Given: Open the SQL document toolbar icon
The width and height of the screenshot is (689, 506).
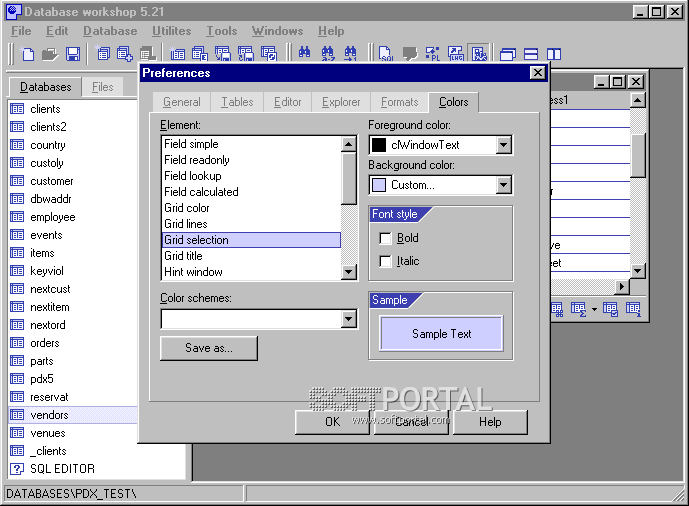Looking at the screenshot, I should click(x=386, y=54).
